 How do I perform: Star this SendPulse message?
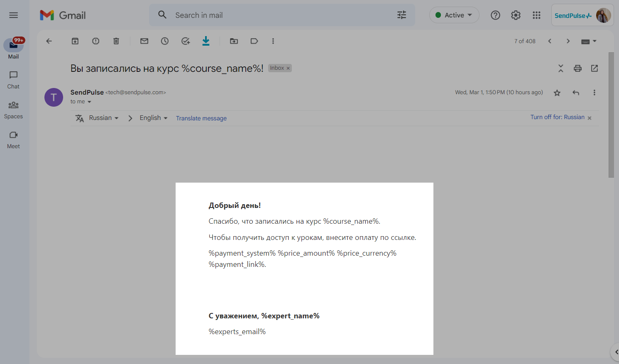coord(557,93)
